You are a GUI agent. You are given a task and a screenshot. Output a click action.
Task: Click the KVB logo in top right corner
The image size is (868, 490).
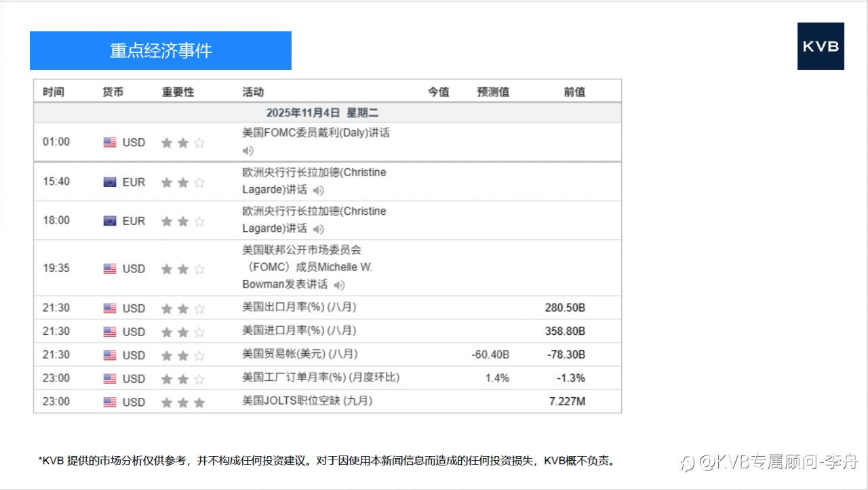tap(821, 47)
